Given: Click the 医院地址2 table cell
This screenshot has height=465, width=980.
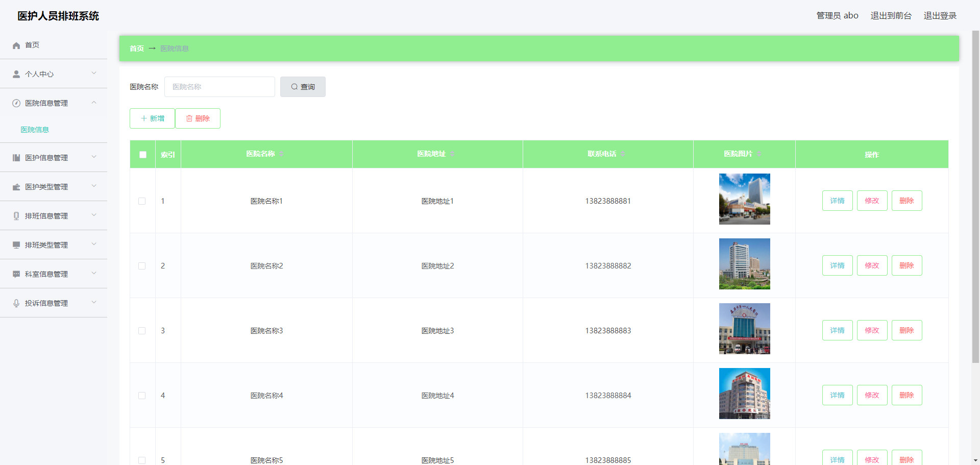Looking at the screenshot, I should coord(437,266).
